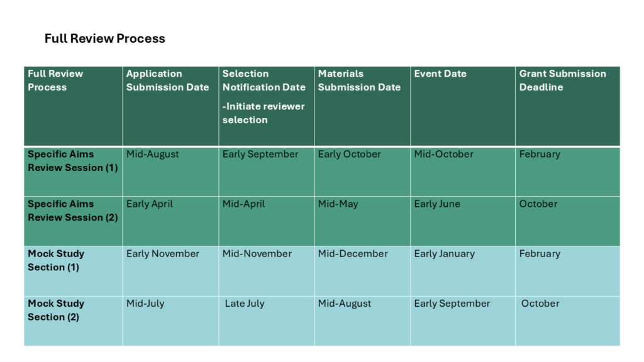
Task: Click the "Event Date" column header
Action: click(440, 74)
